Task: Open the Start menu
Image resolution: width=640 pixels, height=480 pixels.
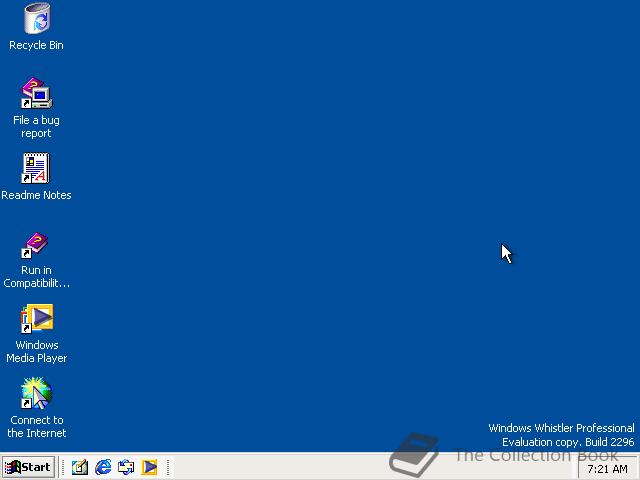Action: pyautogui.click(x=29, y=467)
